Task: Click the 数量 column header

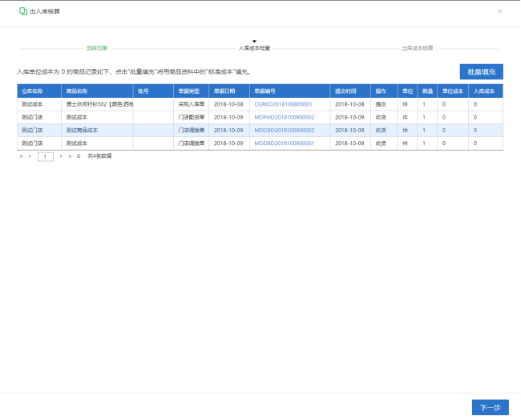Action: click(427, 91)
